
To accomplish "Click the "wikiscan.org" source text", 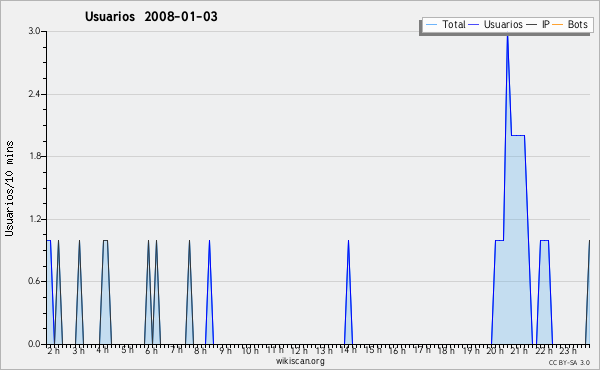I will coord(300,361).
